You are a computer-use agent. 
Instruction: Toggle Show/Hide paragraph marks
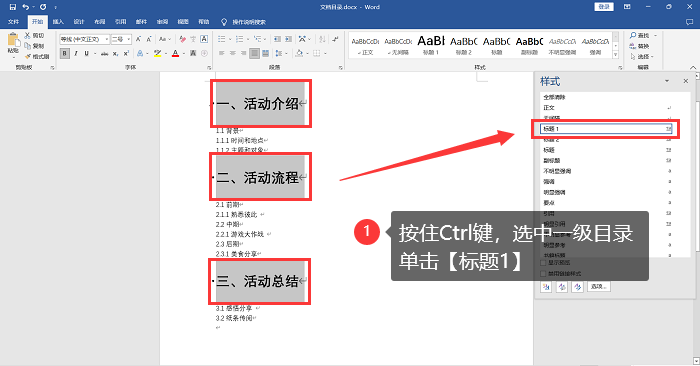[x=335, y=39]
